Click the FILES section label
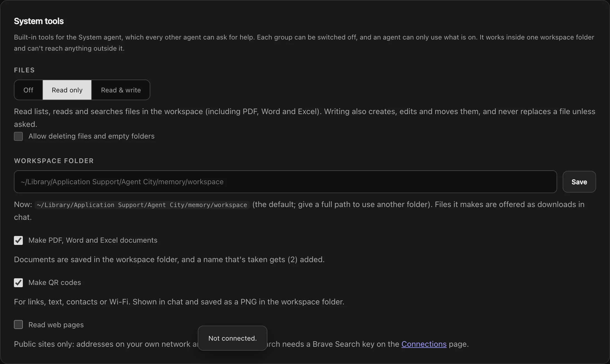Screen dimensions: 610x364 [x=24, y=70]
